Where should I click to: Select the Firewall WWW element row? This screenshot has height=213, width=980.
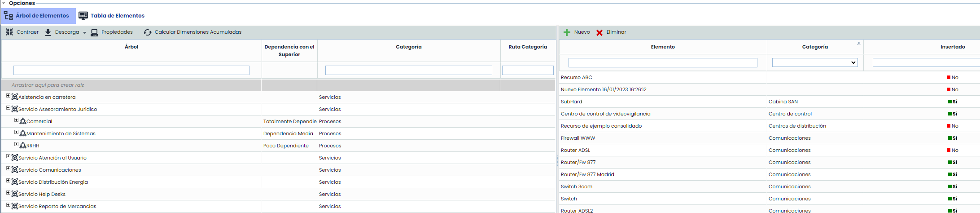578,138
